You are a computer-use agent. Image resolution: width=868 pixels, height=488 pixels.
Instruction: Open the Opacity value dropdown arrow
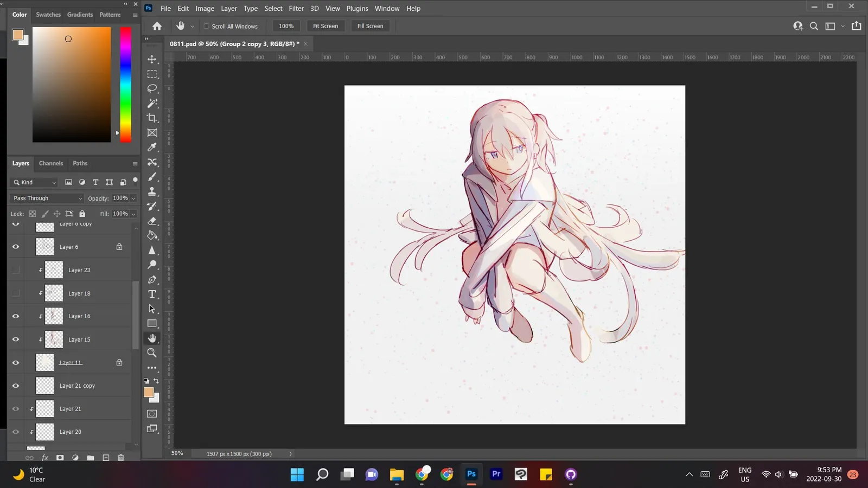133,198
